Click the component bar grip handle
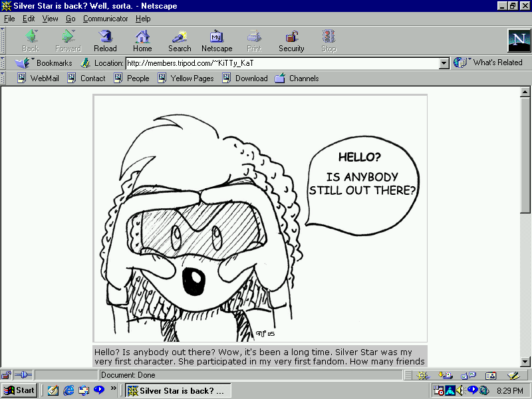This screenshot has height=399, width=532. coord(408,375)
